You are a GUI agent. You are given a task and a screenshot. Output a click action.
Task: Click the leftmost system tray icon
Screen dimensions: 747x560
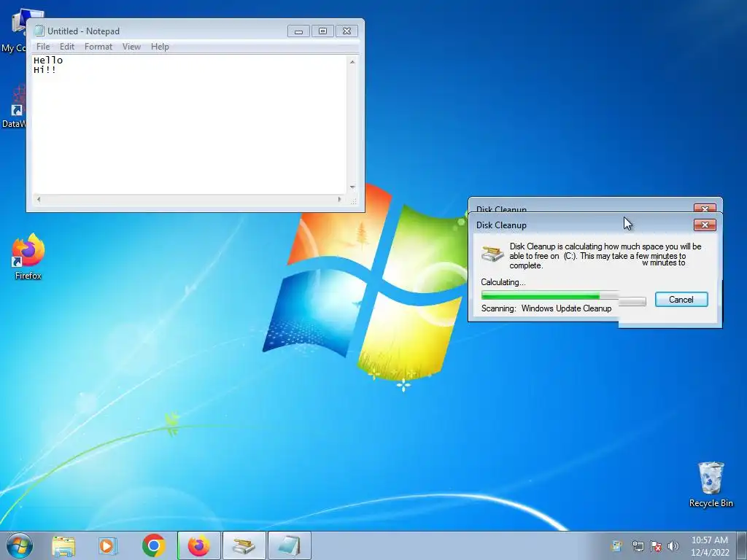616,546
